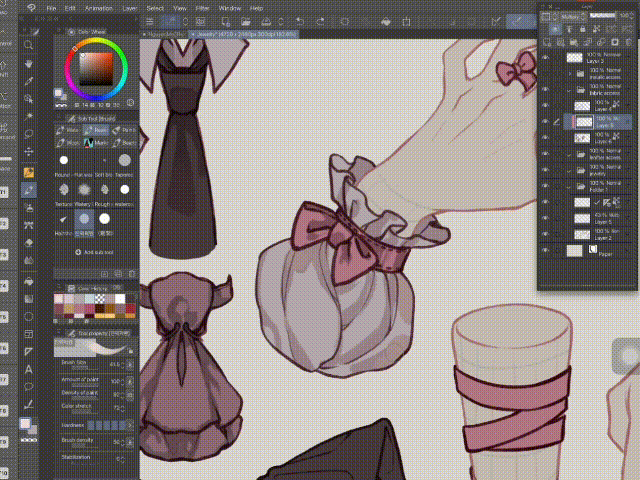
Task: Click New layer folder icon in Layer panel
Action: pyautogui.click(x=574, y=42)
